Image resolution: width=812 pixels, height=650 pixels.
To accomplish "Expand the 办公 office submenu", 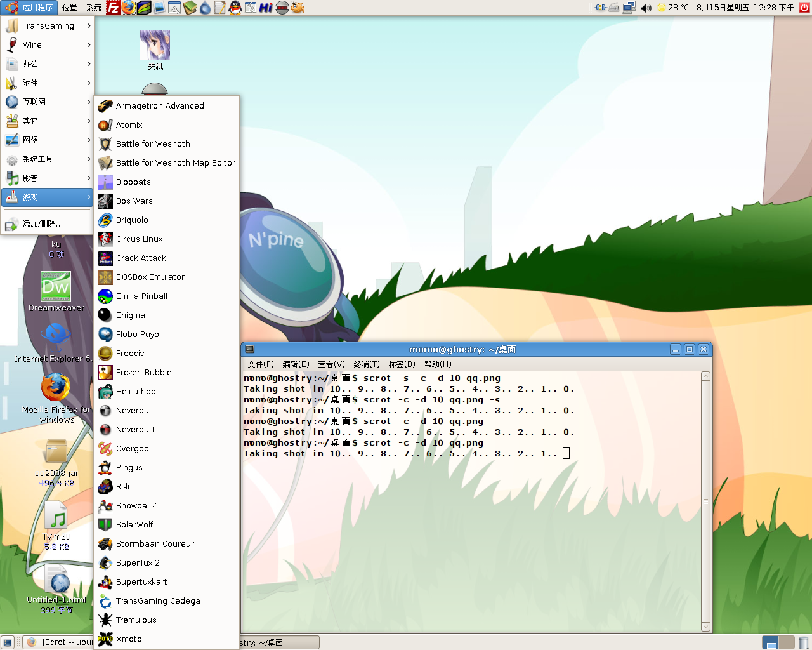I will [x=48, y=64].
